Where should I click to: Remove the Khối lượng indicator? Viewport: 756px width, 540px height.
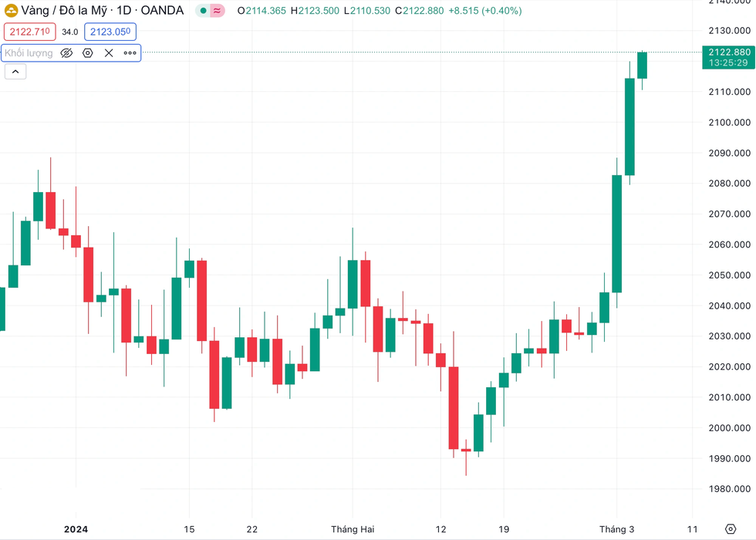[109, 53]
